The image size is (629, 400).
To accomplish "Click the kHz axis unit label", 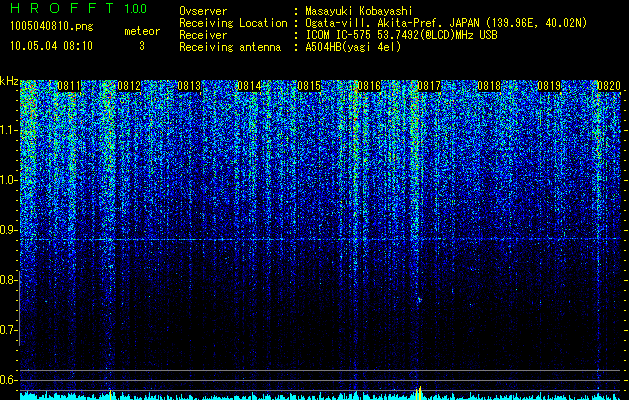I will (9, 81).
